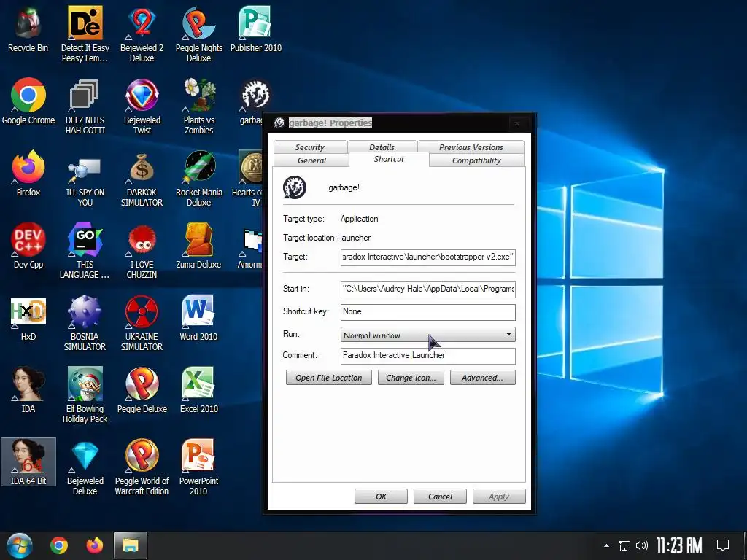
Task: Select Dev Cpp desktop icon
Action: click(28, 246)
